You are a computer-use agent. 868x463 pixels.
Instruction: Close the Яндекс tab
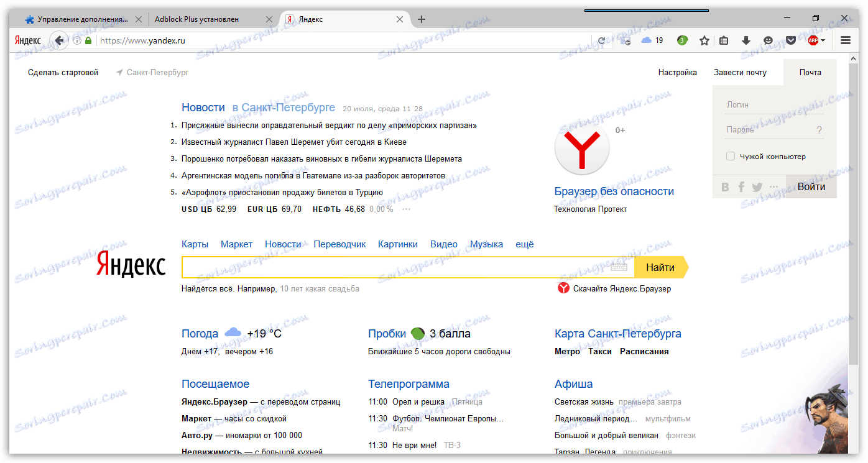coord(400,19)
